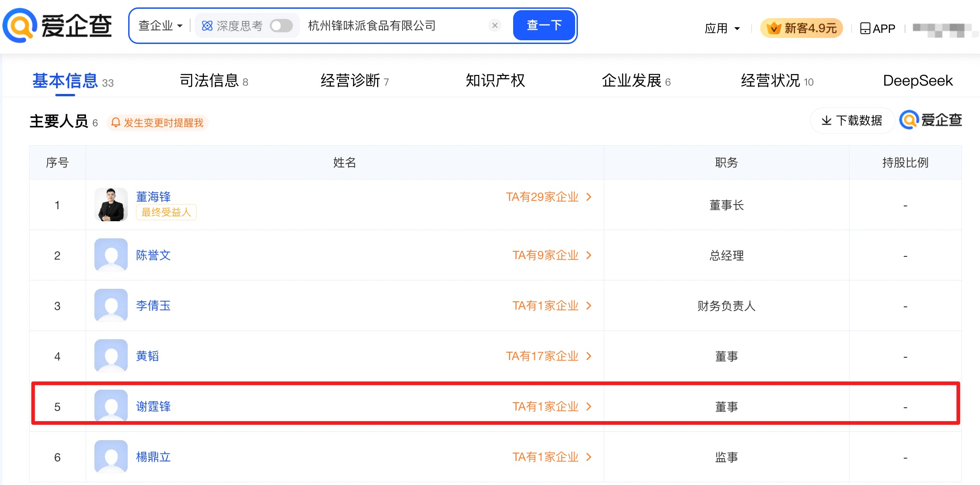Expand TA有29家企业 for 董海锋
The image size is (980, 485).
549,197
